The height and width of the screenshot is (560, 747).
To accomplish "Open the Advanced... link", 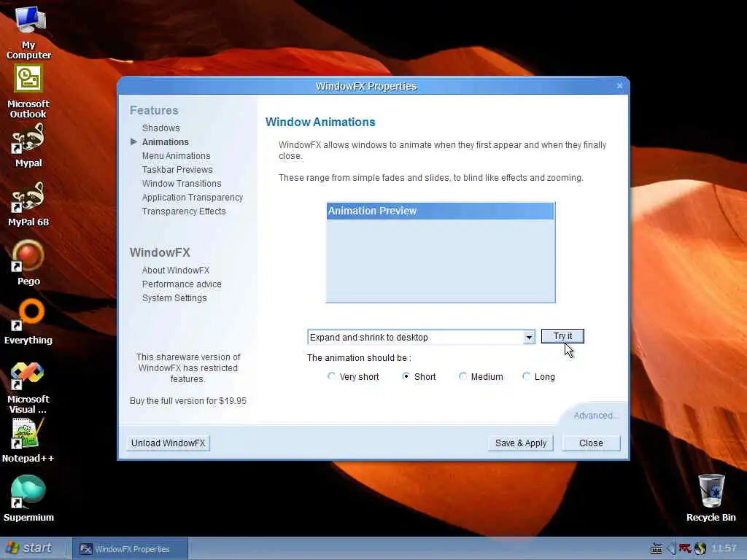I will click(x=595, y=415).
